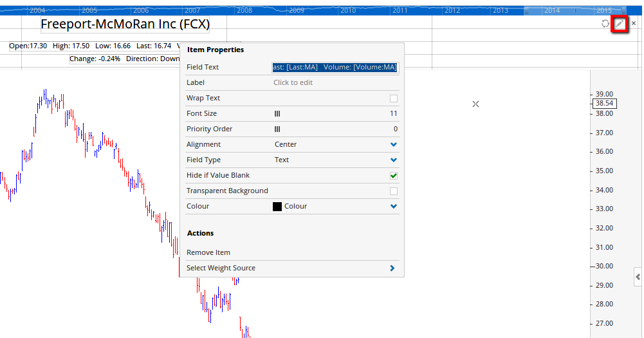This screenshot has height=338, width=644.
Task: Click the Item Properties heading
Action: click(216, 50)
